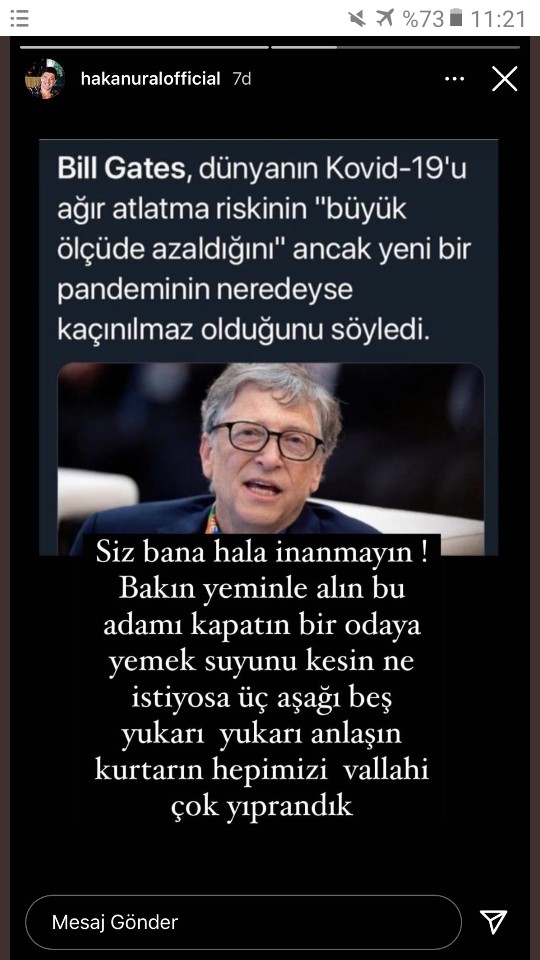Tap the %73 battery percentage text
Viewport: 540px width, 960px height.
(x=424, y=19)
